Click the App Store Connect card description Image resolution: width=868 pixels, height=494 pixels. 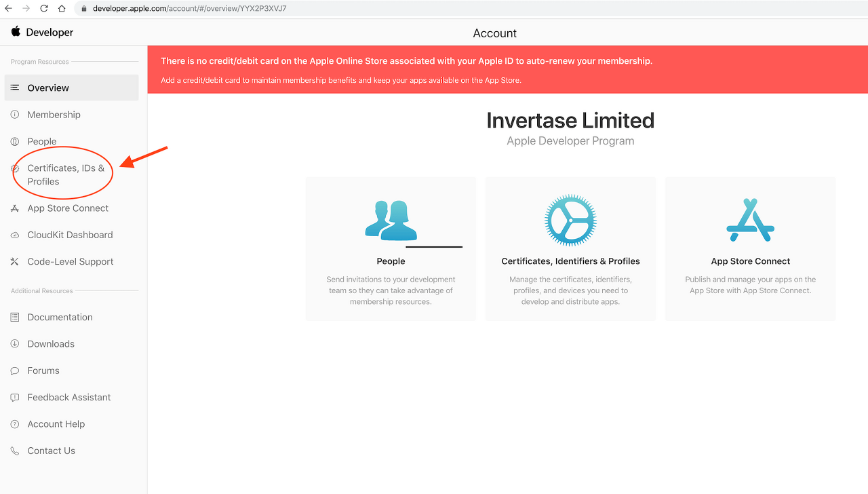751,285
